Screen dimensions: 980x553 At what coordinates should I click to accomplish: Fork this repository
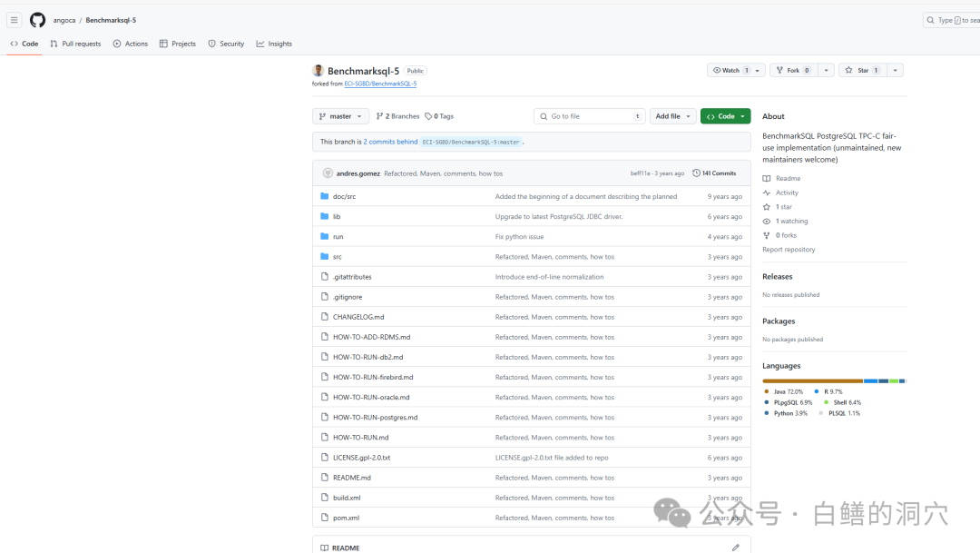point(794,70)
